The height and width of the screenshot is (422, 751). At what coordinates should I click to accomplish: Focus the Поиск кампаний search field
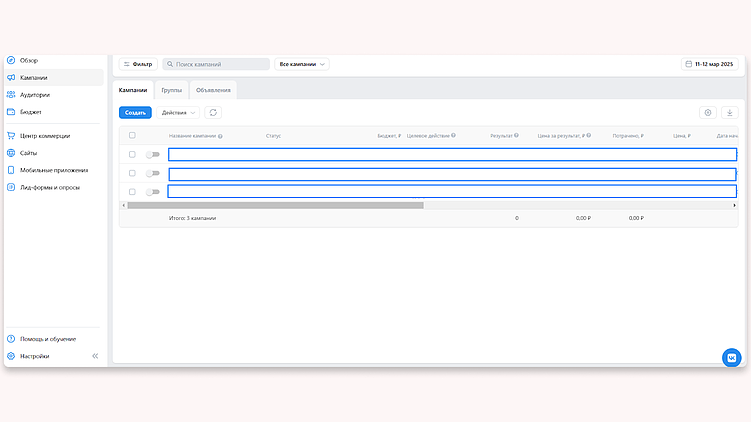pyautogui.click(x=216, y=64)
